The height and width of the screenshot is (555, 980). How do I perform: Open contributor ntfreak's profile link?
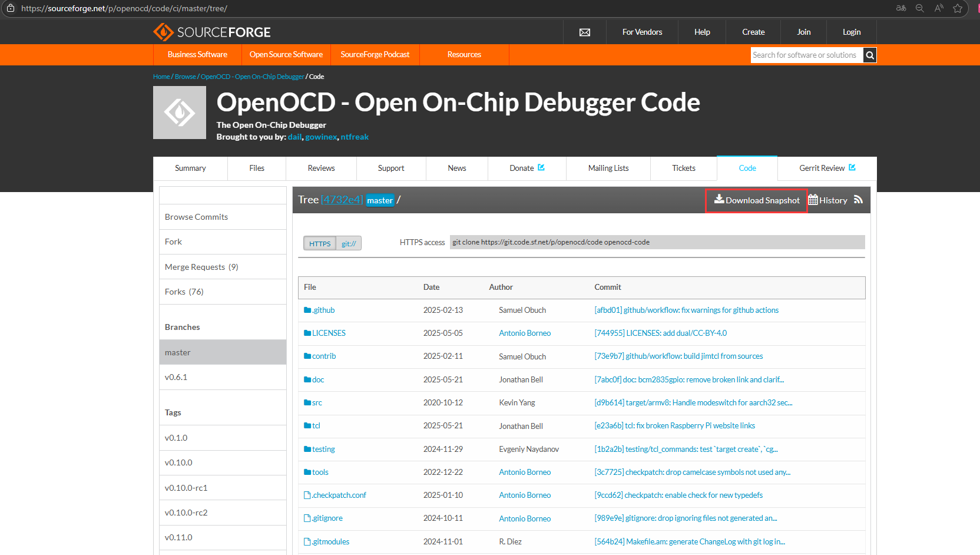click(355, 137)
